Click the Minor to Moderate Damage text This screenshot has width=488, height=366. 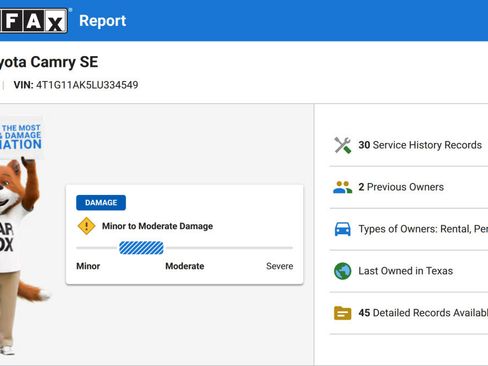[157, 226]
